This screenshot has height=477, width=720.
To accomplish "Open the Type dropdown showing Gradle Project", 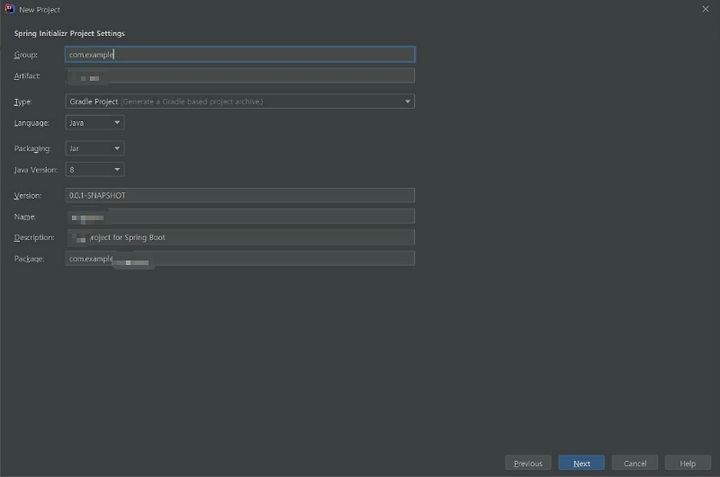I will tap(240, 101).
